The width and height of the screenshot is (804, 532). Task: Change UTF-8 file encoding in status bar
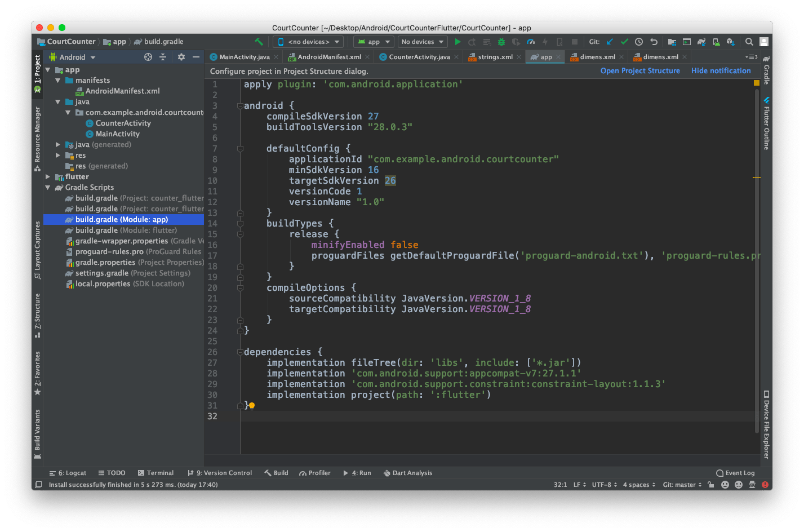(x=605, y=485)
